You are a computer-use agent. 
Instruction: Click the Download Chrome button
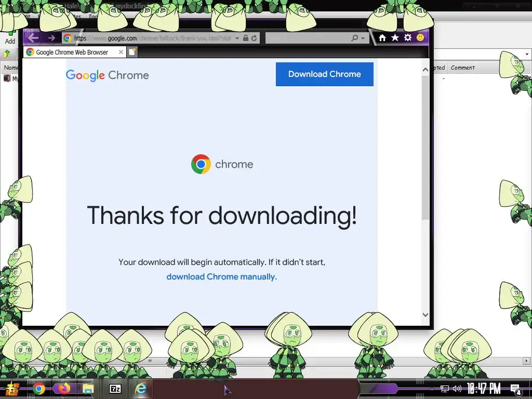(x=324, y=74)
